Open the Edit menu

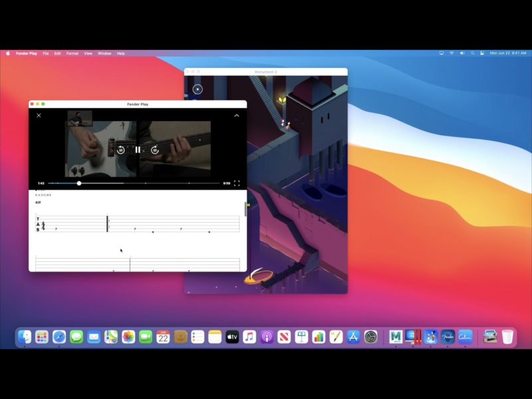(x=58, y=53)
